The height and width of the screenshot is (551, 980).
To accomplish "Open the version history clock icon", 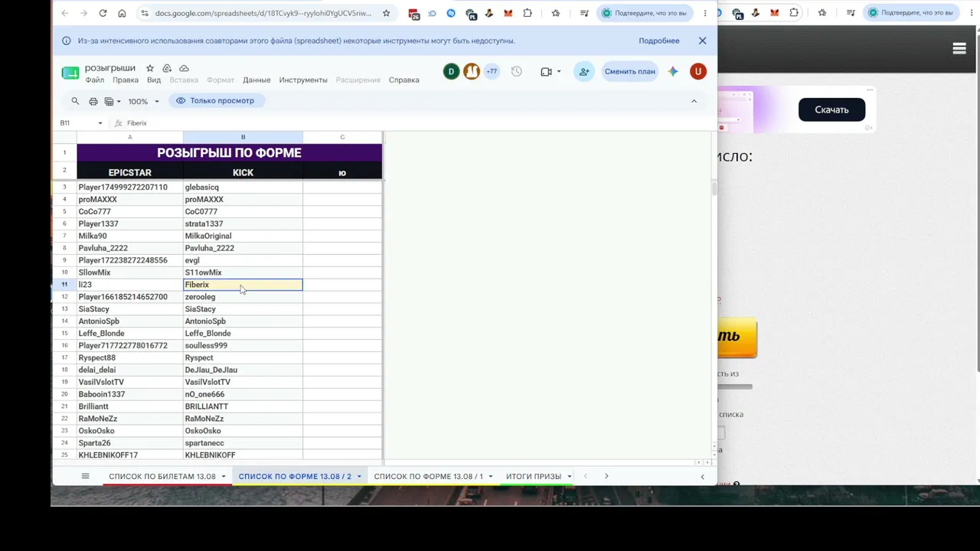I will (517, 71).
